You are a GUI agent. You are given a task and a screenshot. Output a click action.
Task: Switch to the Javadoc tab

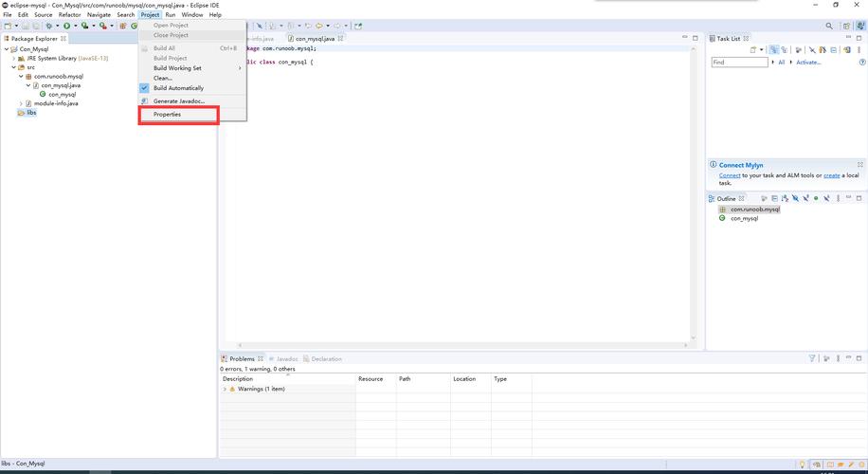[284, 359]
